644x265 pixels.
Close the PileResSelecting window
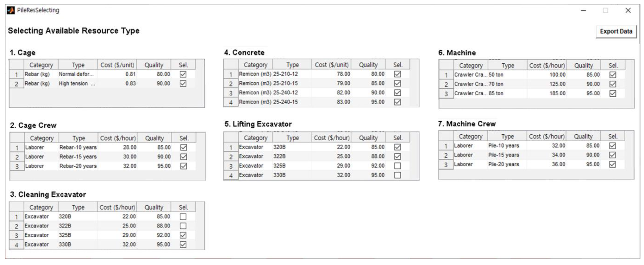click(628, 10)
